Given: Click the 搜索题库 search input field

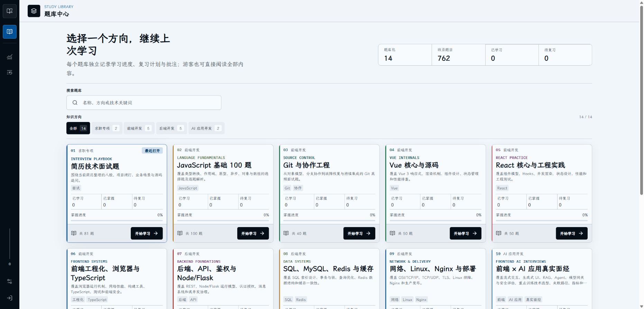Looking at the screenshot, I should (144, 103).
